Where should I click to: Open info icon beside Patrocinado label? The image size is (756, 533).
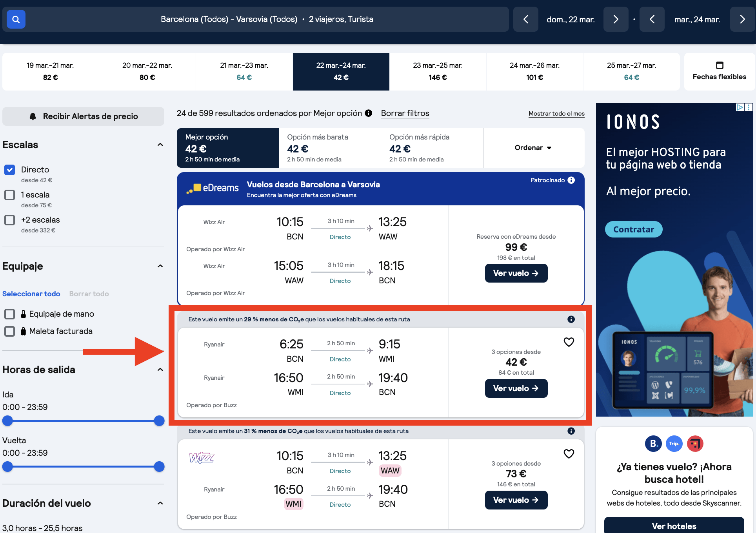click(x=571, y=180)
